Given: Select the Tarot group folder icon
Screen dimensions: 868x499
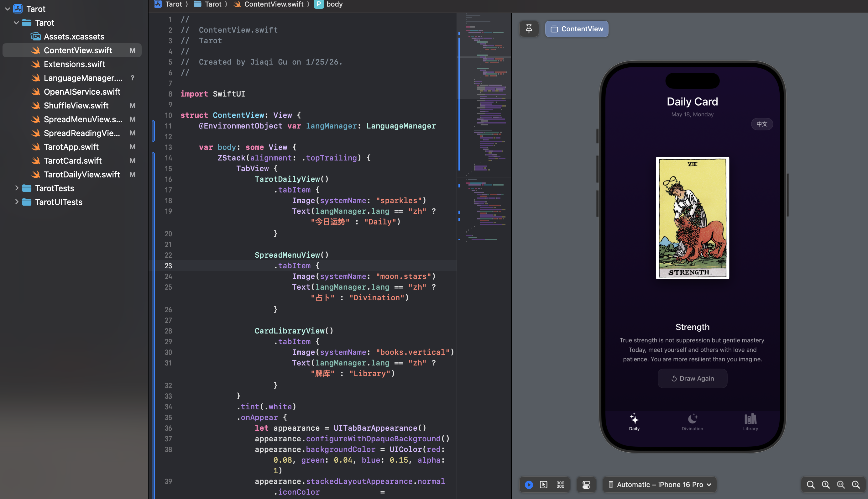Looking at the screenshot, I should pyautogui.click(x=27, y=23).
